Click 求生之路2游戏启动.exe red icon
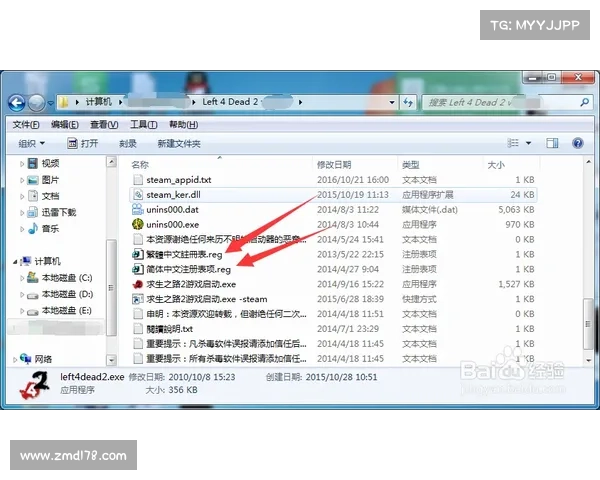This screenshot has height=480, width=600. [x=138, y=284]
